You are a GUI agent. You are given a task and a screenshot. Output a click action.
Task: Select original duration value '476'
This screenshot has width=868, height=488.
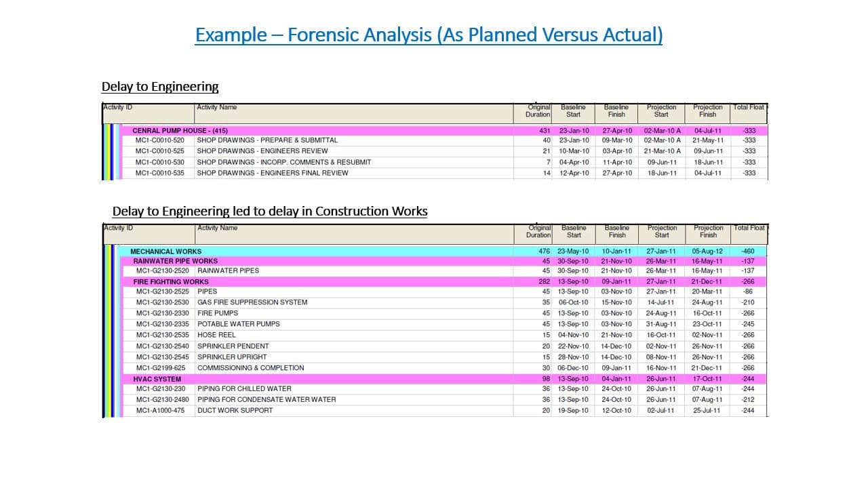545,251
